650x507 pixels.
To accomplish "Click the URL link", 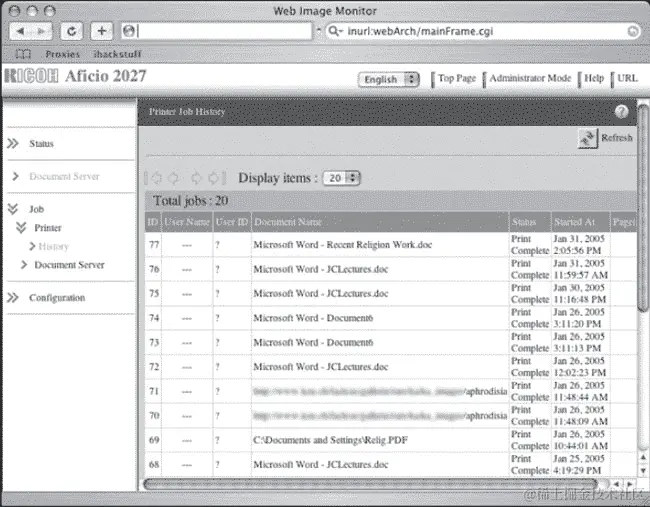I will click(627, 78).
